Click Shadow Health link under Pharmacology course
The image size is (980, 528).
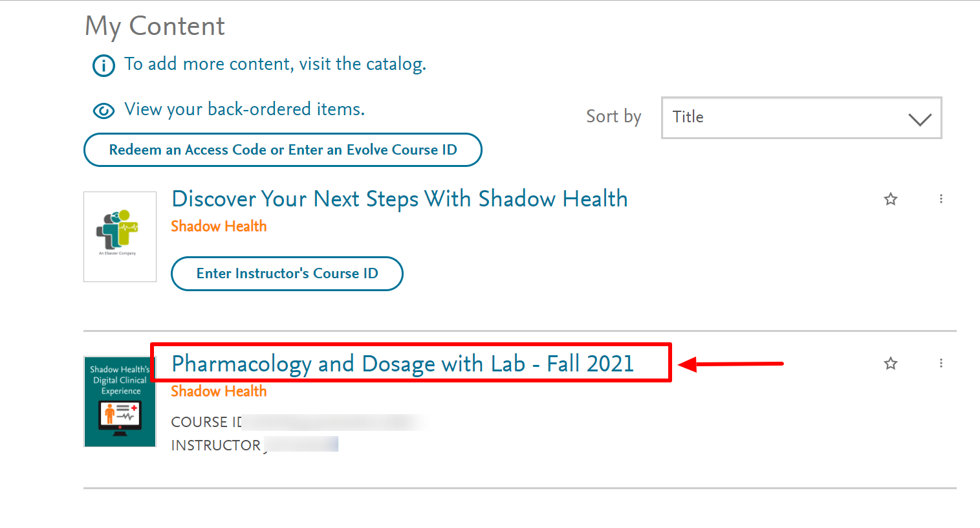[219, 391]
